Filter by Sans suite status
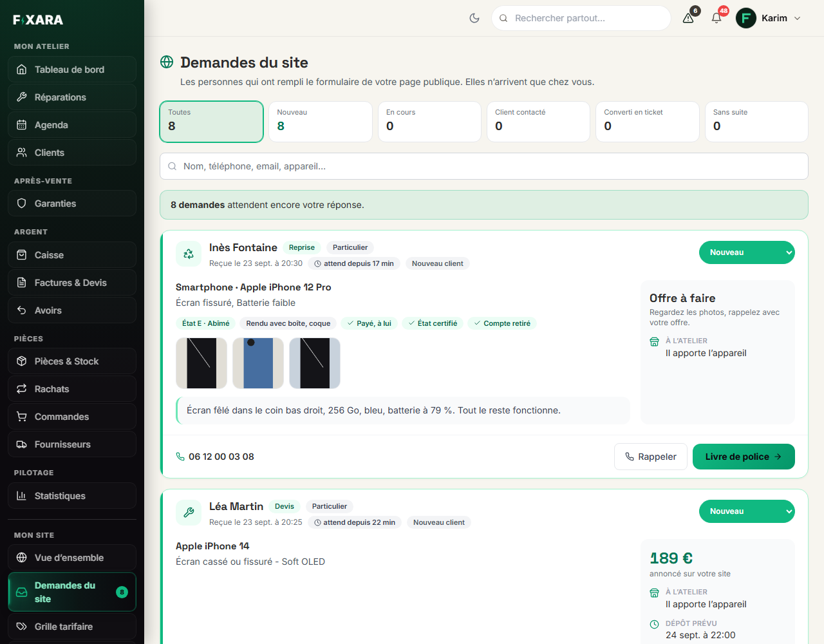The height and width of the screenshot is (644, 824). click(x=756, y=122)
